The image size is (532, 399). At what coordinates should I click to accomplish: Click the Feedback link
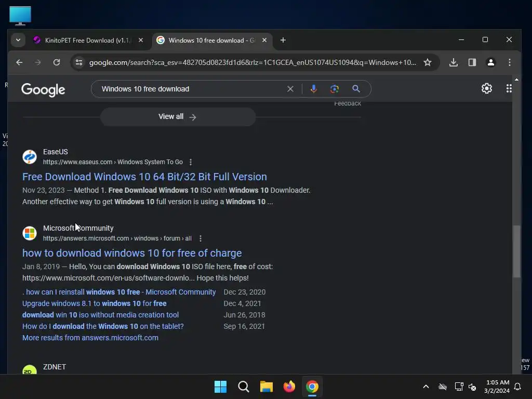[348, 103]
